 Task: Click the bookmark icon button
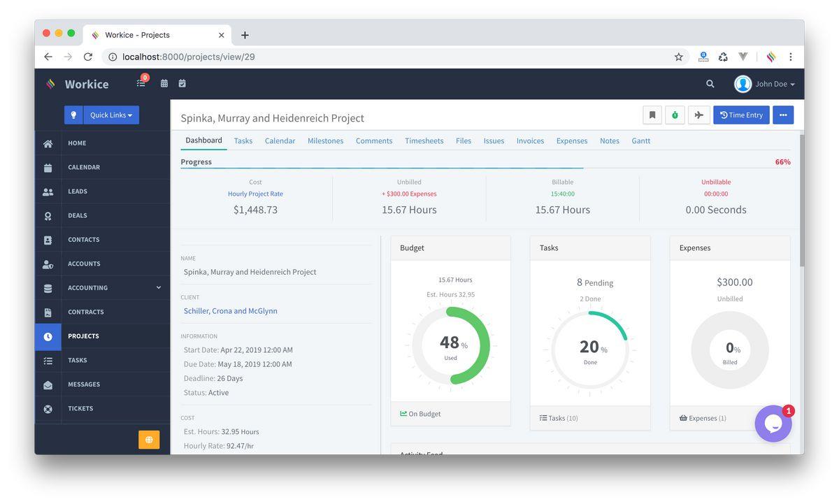tap(652, 115)
